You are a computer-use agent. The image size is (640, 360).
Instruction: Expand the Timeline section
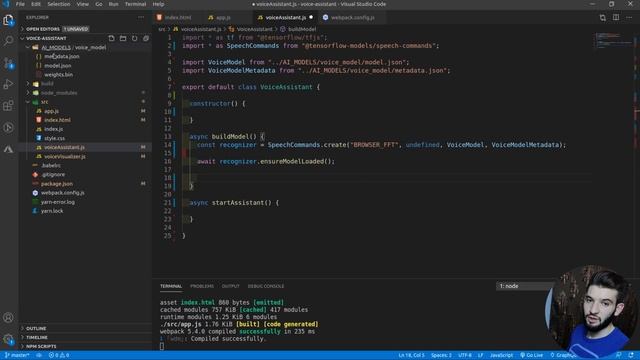click(x=86, y=337)
